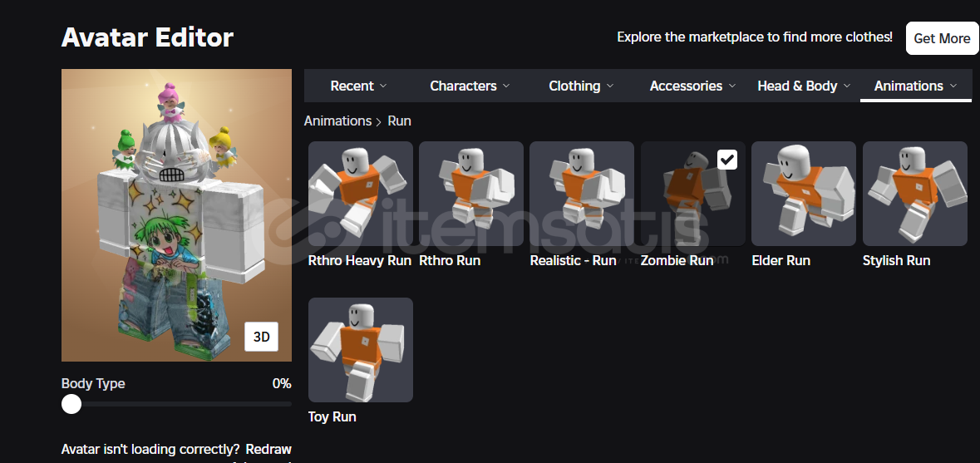Open the Animations tab

916,86
